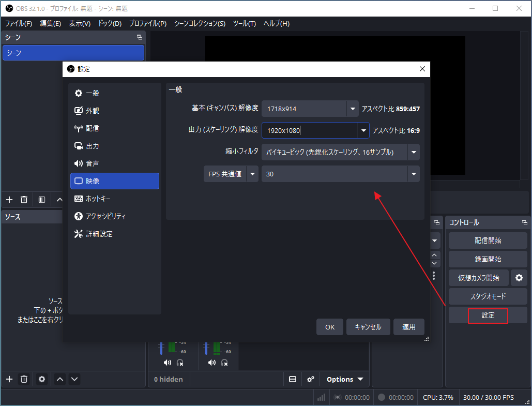This screenshot has height=406, width=532.
Task: Apply settings with the 適用 button
Action: [408, 327]
